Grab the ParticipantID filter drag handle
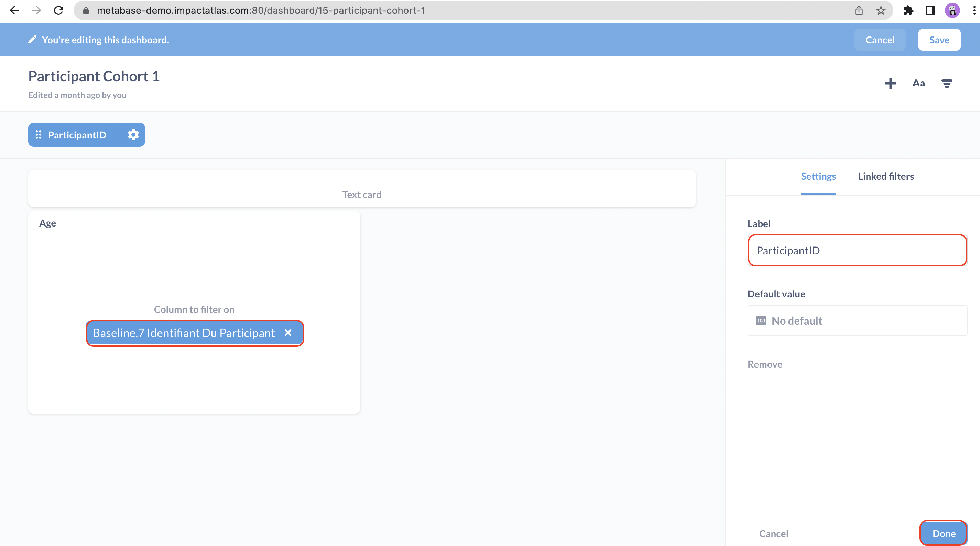Viewport: 980px width, 546px height. (38, 134)
